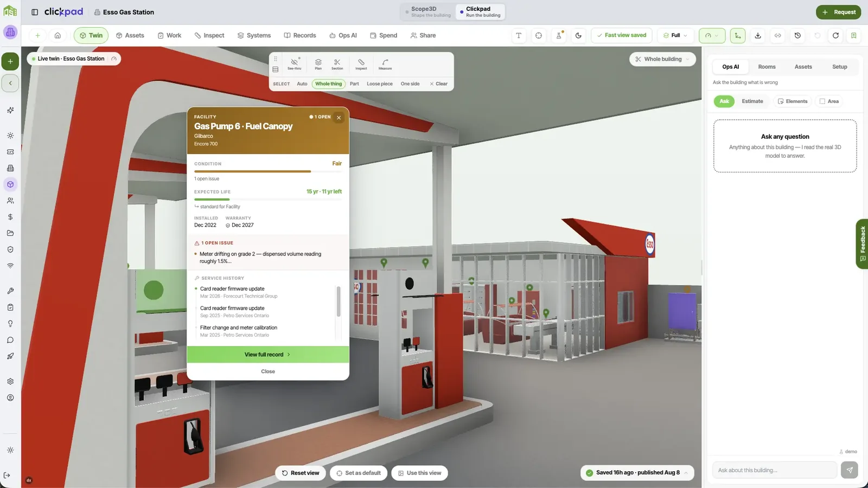This screenshot has width=868, height=488.
Task: Click View full record button
Action: [268, 355]
